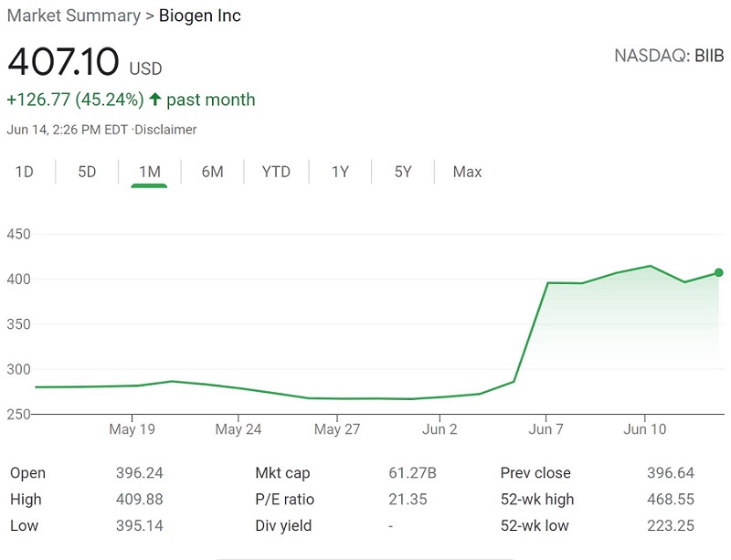Show year-to-date YTD chart
This screenshot has width=731, height=560.
(276, 172)
